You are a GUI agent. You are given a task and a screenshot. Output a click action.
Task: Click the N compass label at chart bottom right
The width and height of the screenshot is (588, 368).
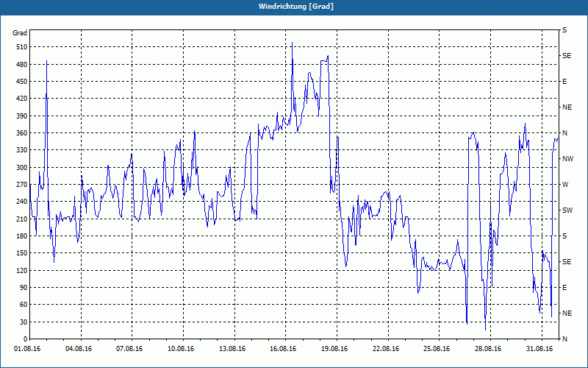click(564, 339)
